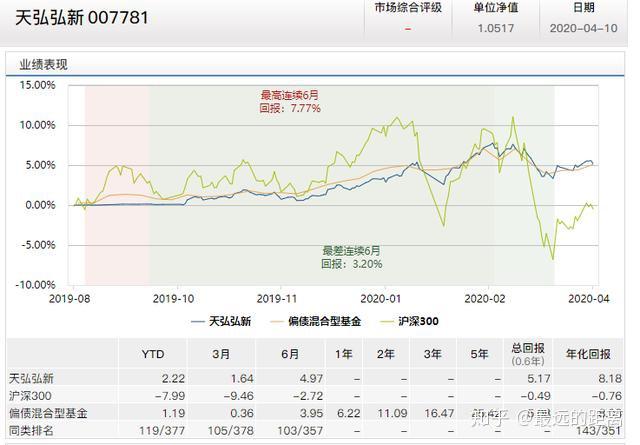Click the 2019-10 x-axis label
Image resolution: width=640 pixels, height=445 pixels.
[173, 299]
